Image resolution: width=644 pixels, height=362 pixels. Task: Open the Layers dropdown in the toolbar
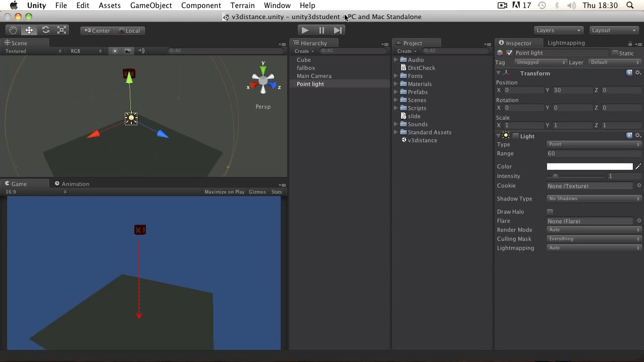pyautogui.click(x=558, y=30)
